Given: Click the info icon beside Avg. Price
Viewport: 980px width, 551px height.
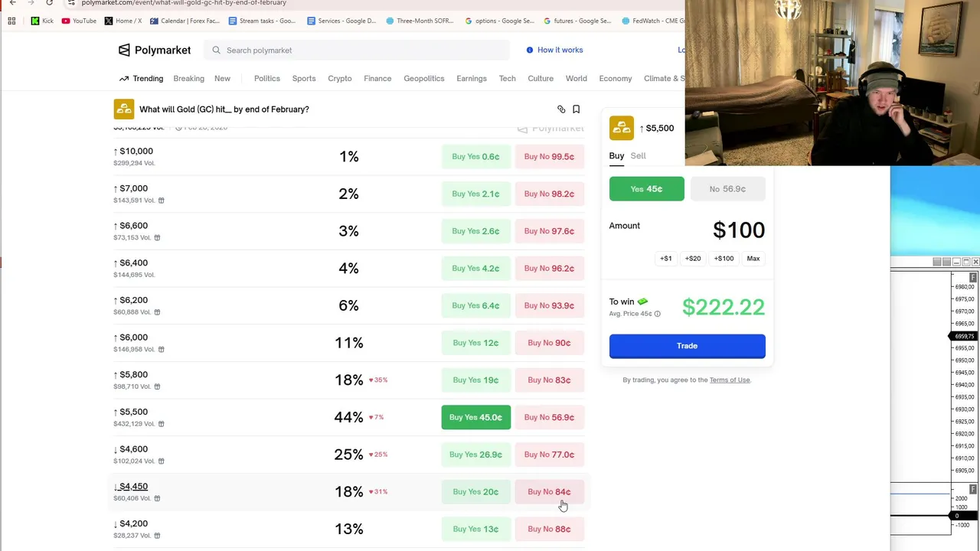Looking at the screenshot, I should click(x=658, y=314).
